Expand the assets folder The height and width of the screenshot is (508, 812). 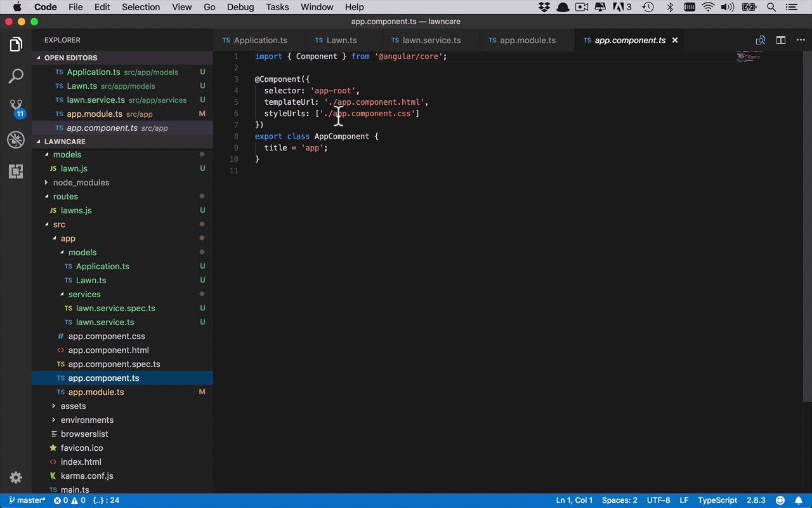point(73,406)
